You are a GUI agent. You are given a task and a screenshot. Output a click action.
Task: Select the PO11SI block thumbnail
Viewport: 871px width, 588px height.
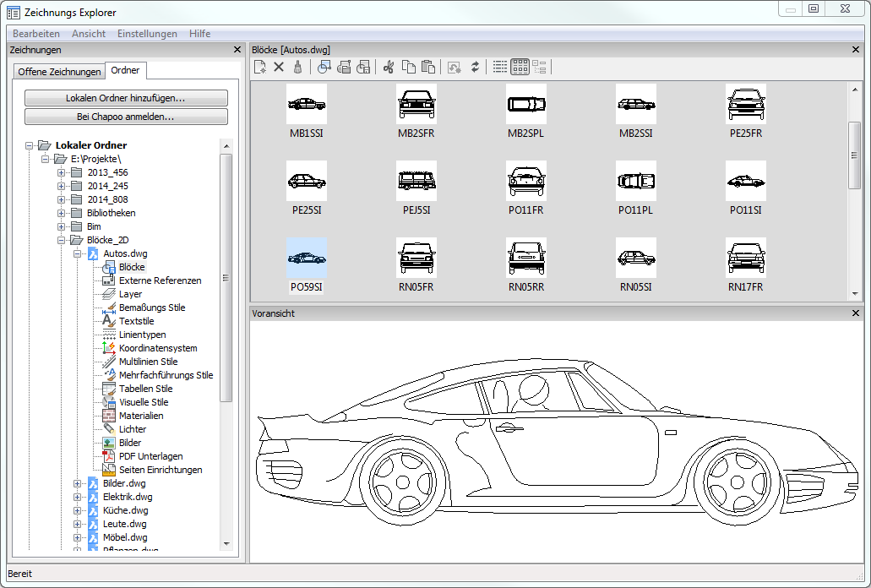(745, 182)
